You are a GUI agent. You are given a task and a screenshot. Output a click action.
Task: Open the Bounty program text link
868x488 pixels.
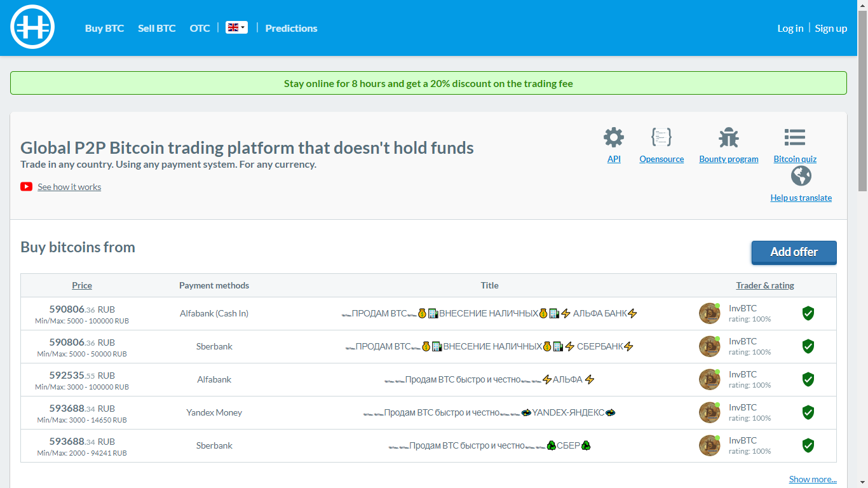coord(729,159)
